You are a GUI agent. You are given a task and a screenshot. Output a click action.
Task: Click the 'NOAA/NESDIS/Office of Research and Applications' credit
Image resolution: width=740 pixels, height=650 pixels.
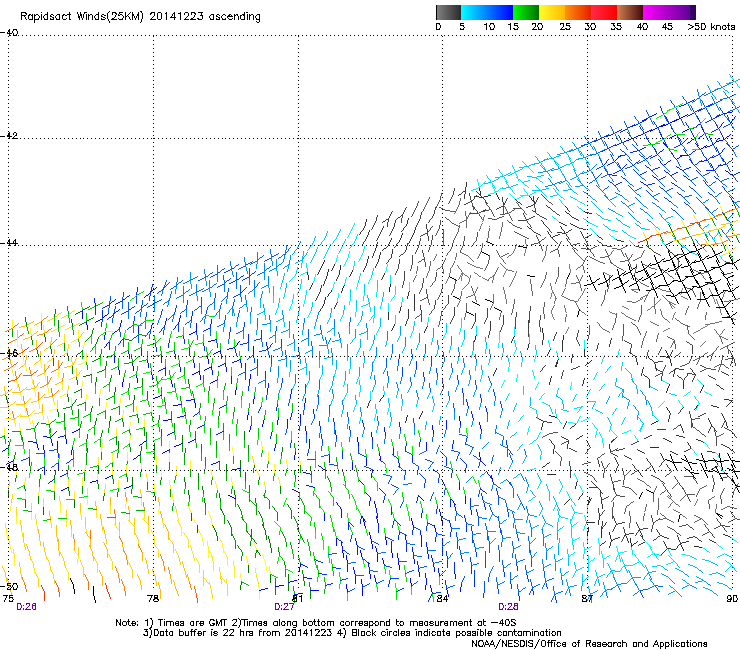coord(589,644)
